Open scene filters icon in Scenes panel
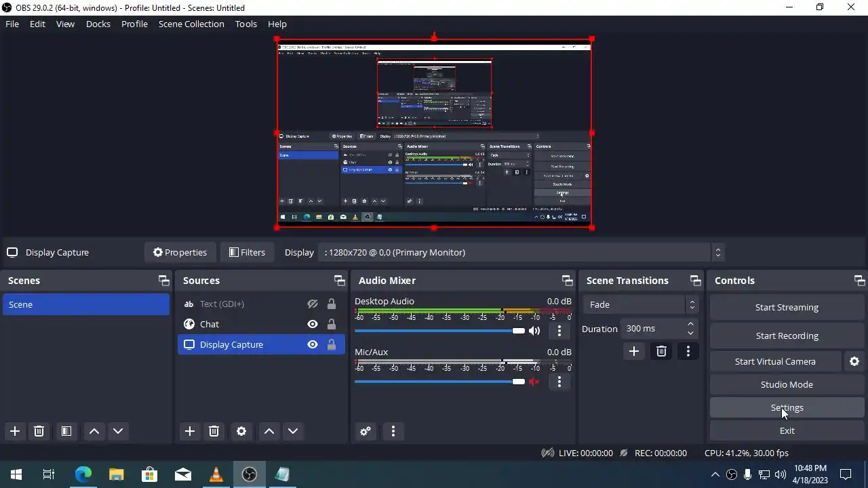Screen dimensions: 868x488 point(66,431)
